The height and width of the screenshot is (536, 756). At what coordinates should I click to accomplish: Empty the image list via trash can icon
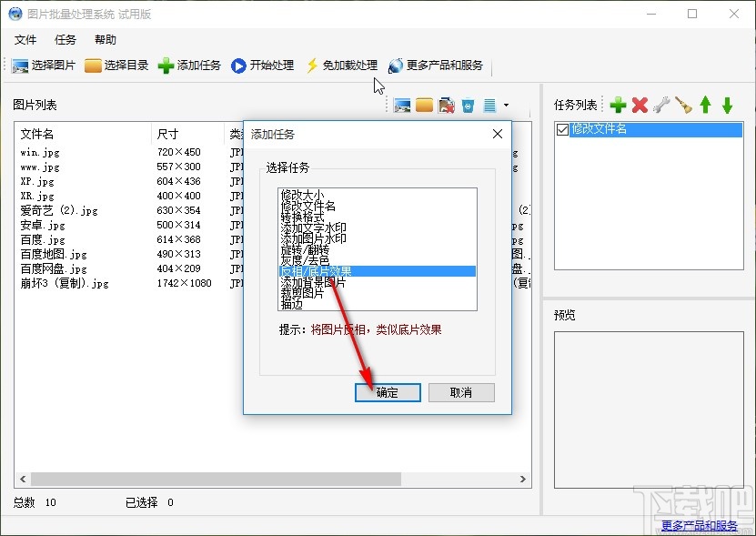pyautogui.click(x=469, y=106)
